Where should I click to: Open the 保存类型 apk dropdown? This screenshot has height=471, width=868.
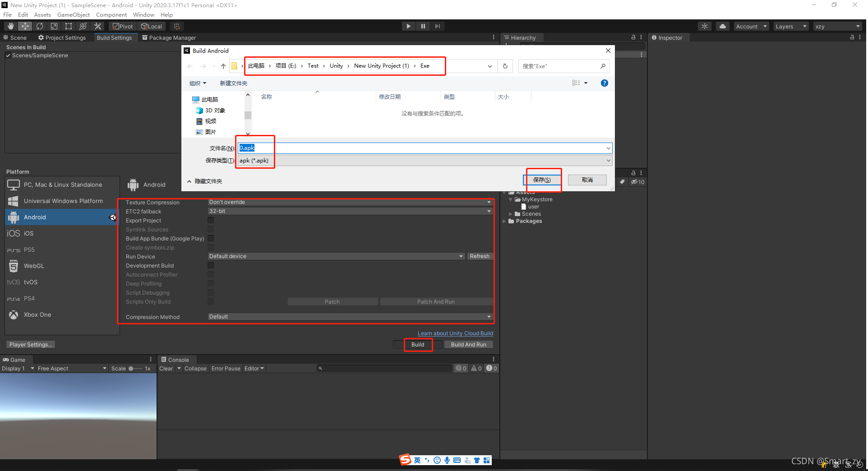(x=425, y=161)
